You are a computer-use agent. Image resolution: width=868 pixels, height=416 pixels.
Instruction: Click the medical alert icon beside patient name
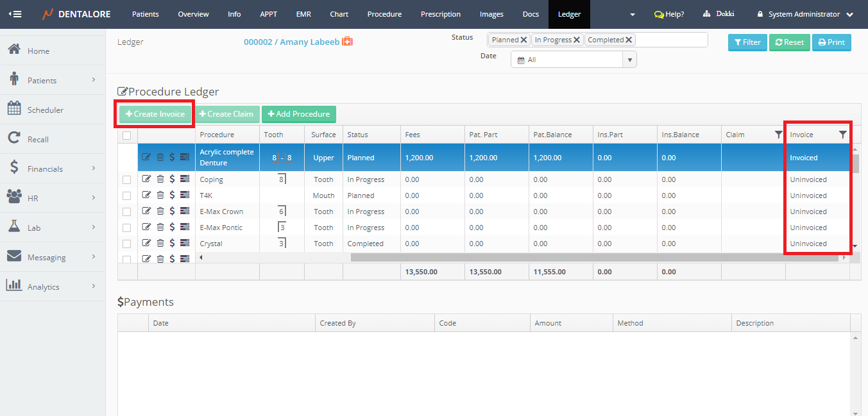pyautogui.click(x=347, y=42)
